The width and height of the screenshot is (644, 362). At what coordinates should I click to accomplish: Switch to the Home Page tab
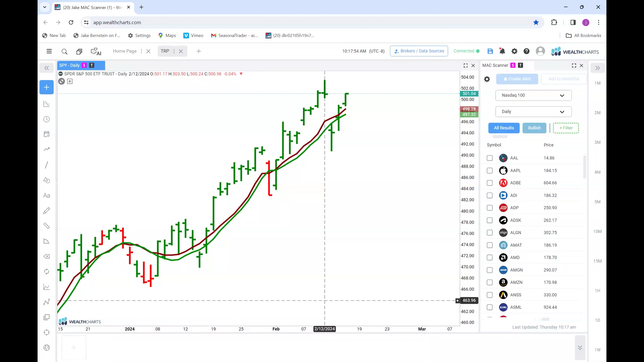(125, 51)
